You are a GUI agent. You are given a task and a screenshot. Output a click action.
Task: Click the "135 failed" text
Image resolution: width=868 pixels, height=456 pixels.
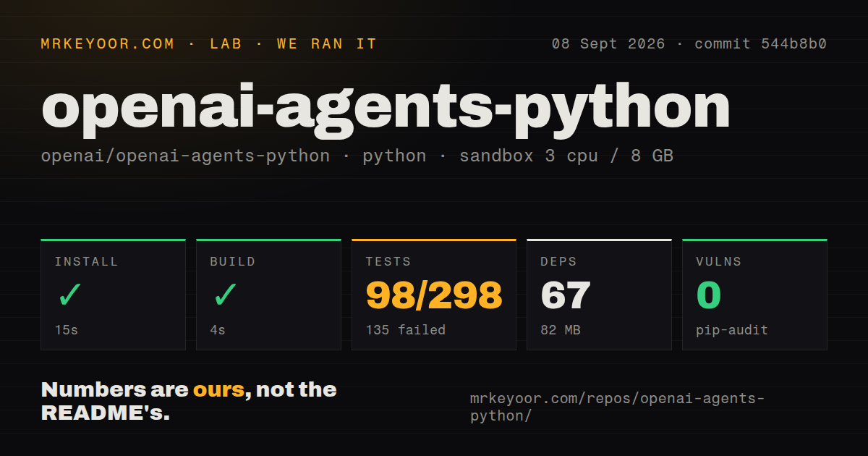click(x=406, y=330)
